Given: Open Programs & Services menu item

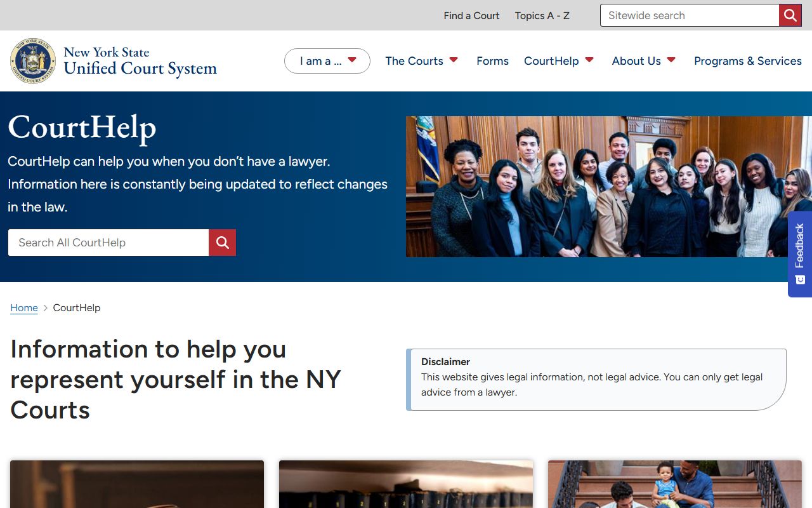Looking at the screenshot, I should pos(748,61).
